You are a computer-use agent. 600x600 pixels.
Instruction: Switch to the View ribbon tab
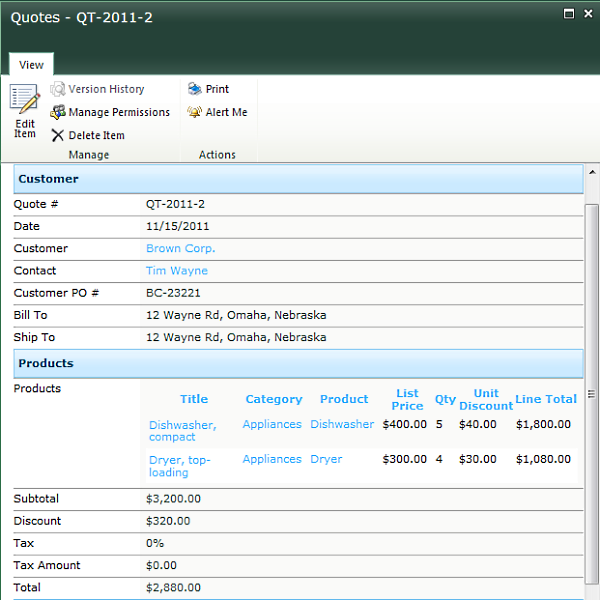pyautogui.click(x=31, y=65)
